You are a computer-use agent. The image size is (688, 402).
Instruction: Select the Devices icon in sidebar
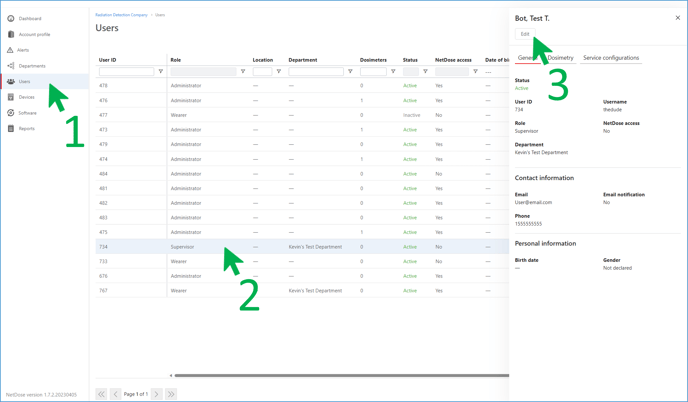click(x=11, y=97)
